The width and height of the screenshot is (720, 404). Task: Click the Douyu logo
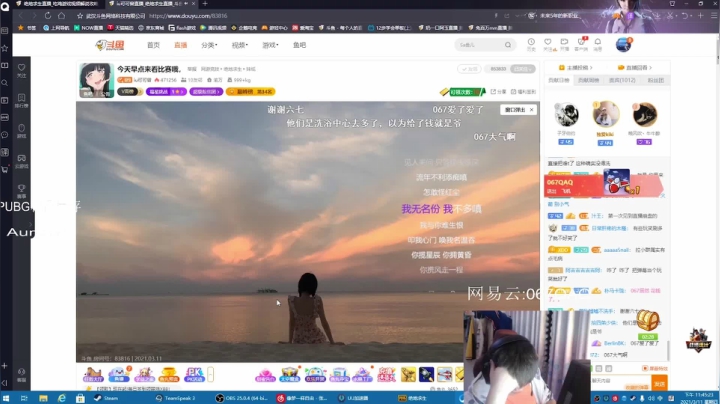(110, 45)
